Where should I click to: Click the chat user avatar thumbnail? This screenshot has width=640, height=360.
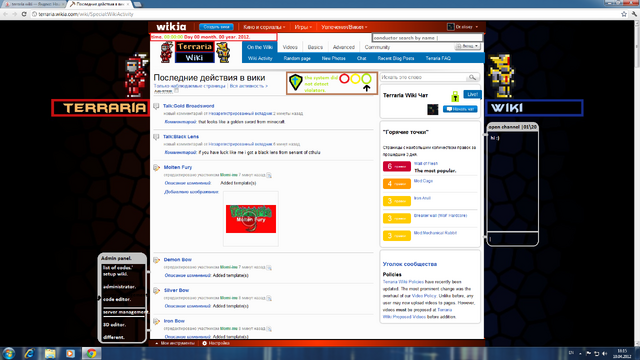(x=432, y=109)
